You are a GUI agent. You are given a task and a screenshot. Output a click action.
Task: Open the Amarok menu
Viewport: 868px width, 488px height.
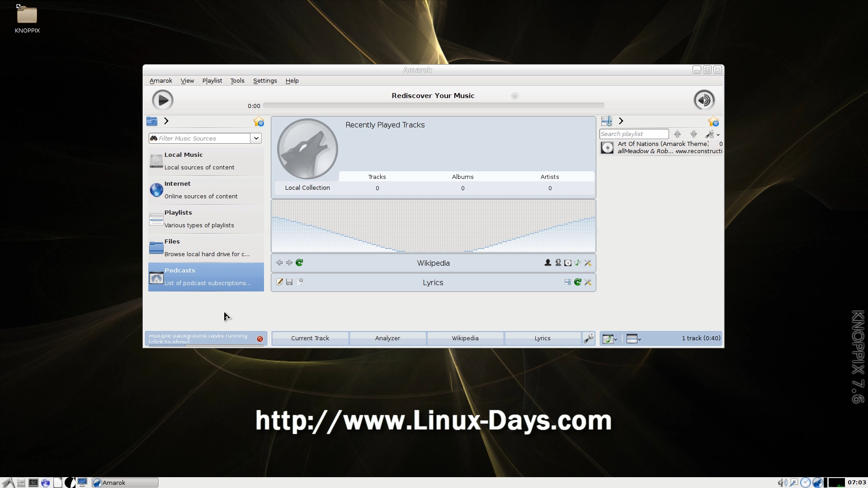tap(161, 80)
